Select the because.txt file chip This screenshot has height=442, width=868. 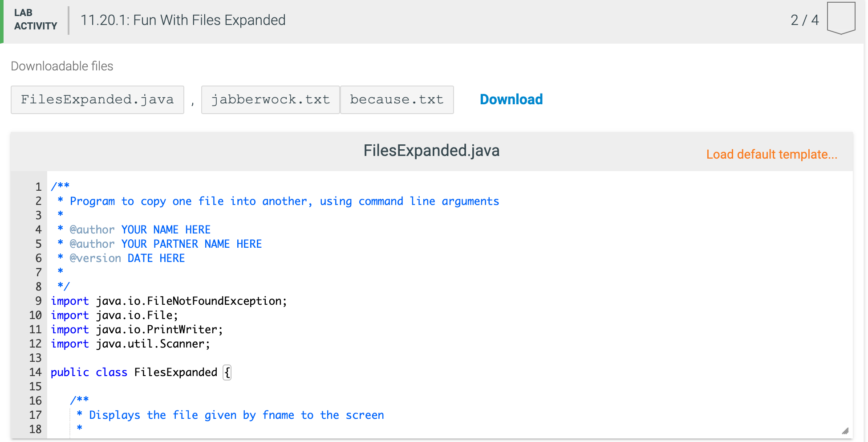397,99
